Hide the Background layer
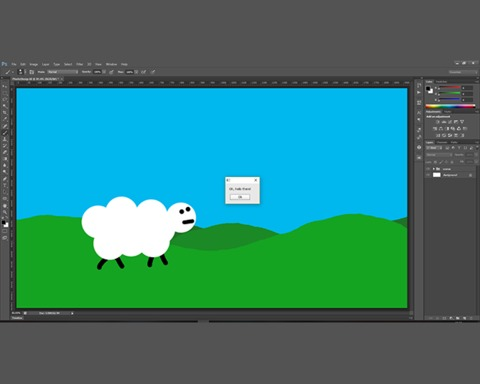Viewport: 480px width, 384px height. click(x=428, y=175)
